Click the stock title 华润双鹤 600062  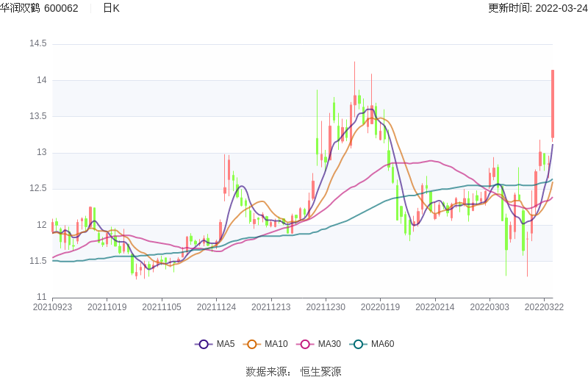coord(39,8)
